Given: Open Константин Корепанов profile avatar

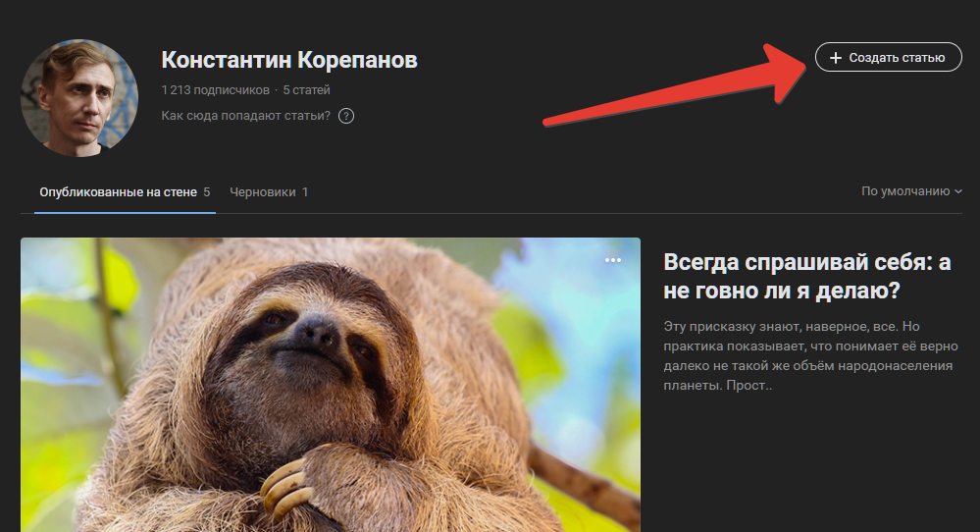Looking at the screenshot, I should coord(79,98).
